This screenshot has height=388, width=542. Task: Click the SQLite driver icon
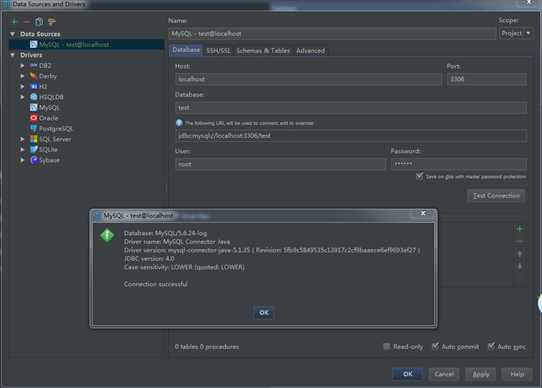pos(34,149)
